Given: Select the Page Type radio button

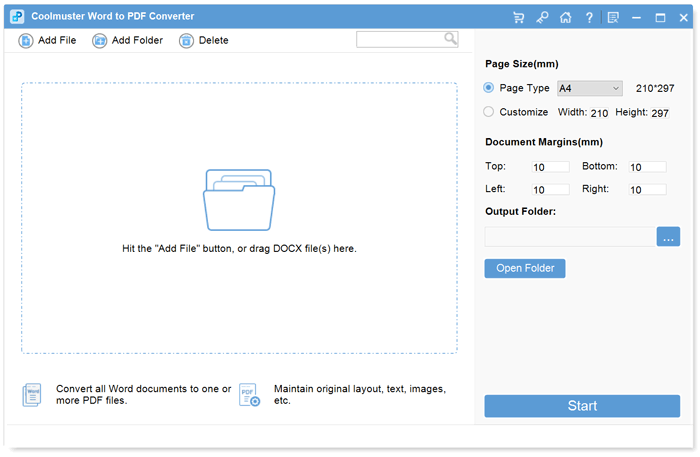Looking at the screenshot, I should coord(488,87).
